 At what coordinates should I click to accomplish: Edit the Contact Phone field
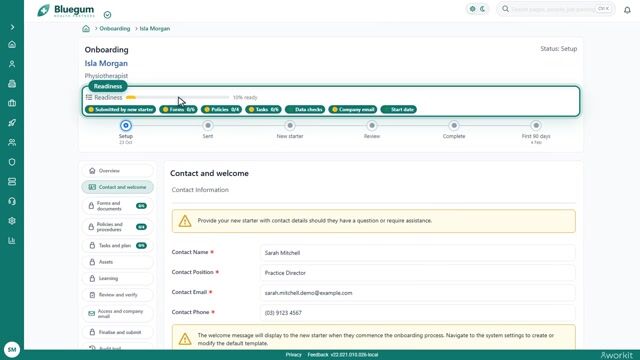(x=418, y=313)
